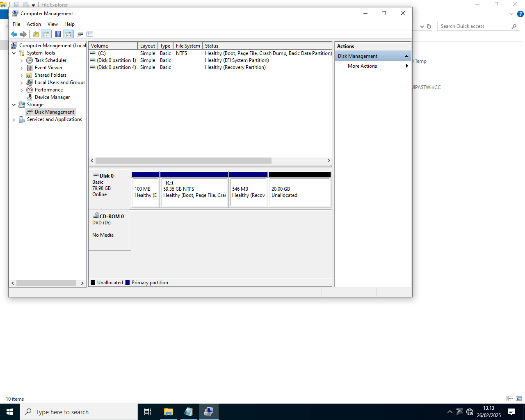Click the Event Viewer icon in tree
The height and width of the screenshot is (420, 525).
point(30,68)
